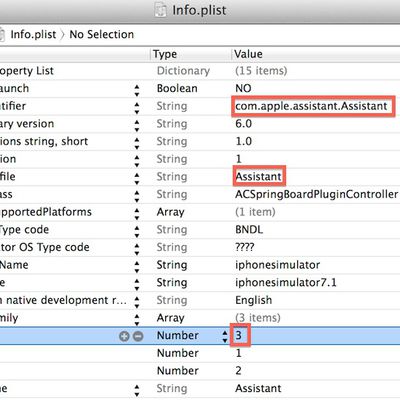
Task: Open key stepper on the ACSpringBoardPluginController row
Action: 137,195
